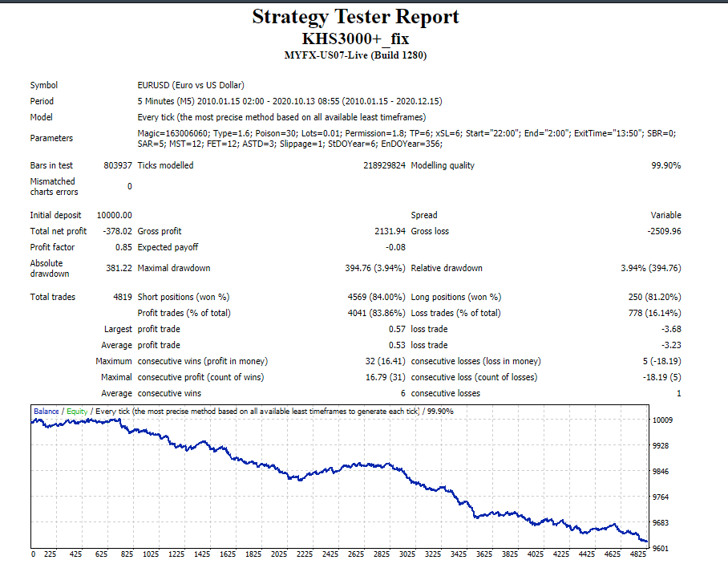The width and height of the screenshot is (728, 564).
Task: Select the Profit factor value 0.85
Action: click(x=124, y=247)
